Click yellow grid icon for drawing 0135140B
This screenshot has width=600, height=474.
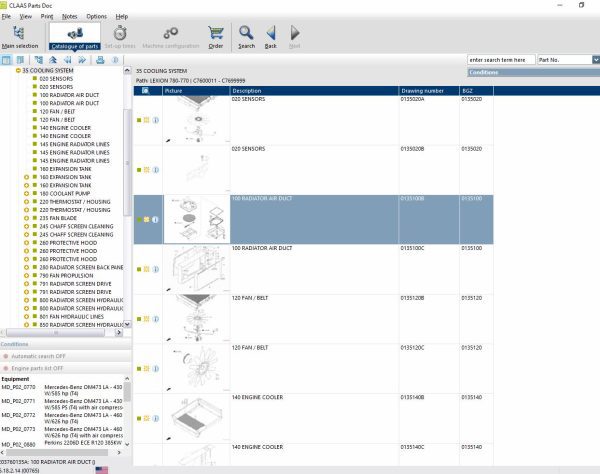(147, 419)
